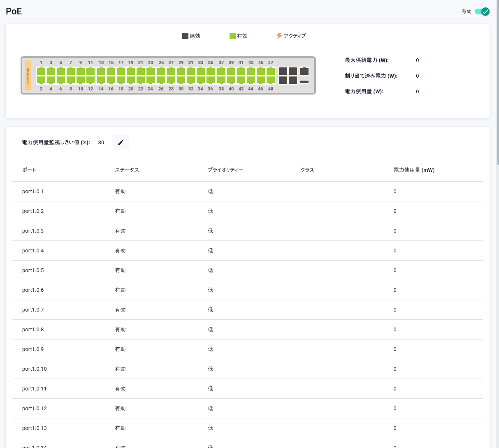Select port 48 on the switch diagram
The height and width of the screenshot is (448, 499).
tap(270, 80)
